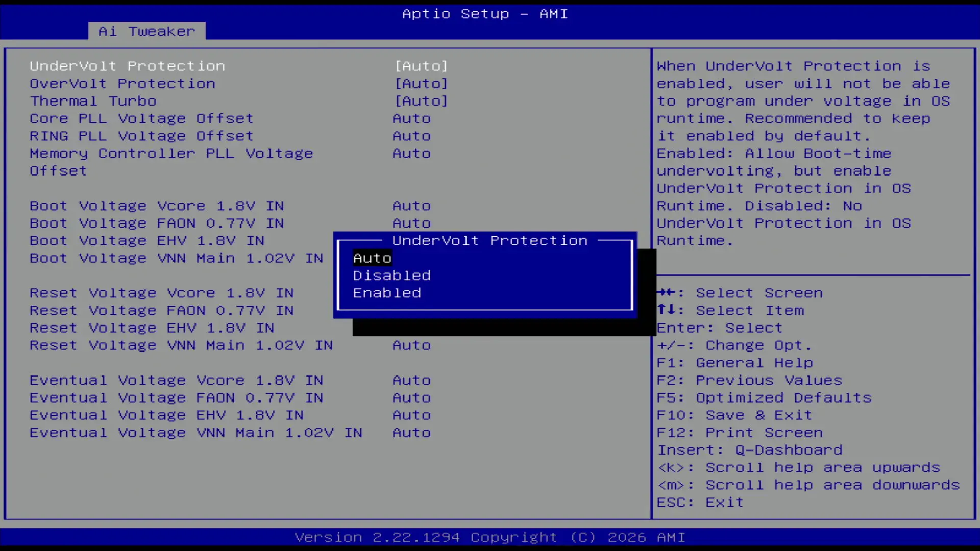
Task: Open Thermal Turbo [Auto] dropdown value
Action: 421,101
